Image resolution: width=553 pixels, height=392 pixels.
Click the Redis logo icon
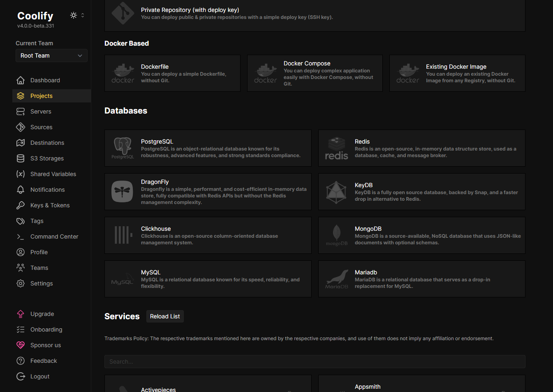[x=336, y=148]
